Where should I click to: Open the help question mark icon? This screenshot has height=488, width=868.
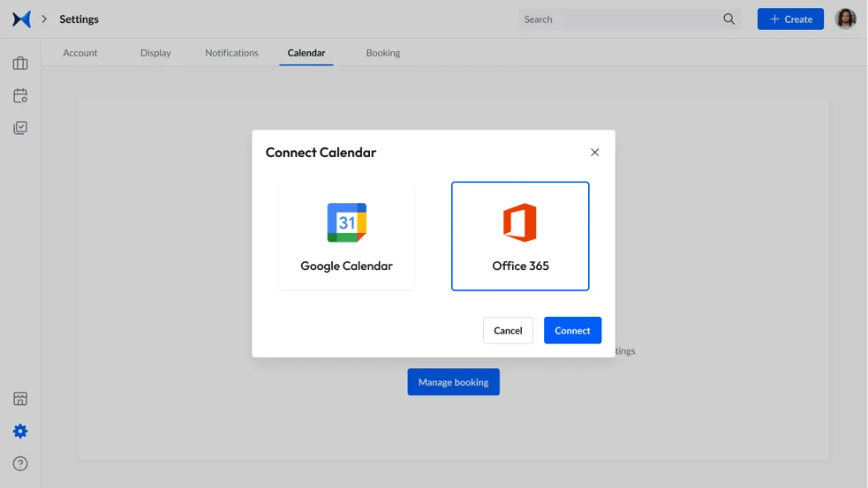point(20,463)
